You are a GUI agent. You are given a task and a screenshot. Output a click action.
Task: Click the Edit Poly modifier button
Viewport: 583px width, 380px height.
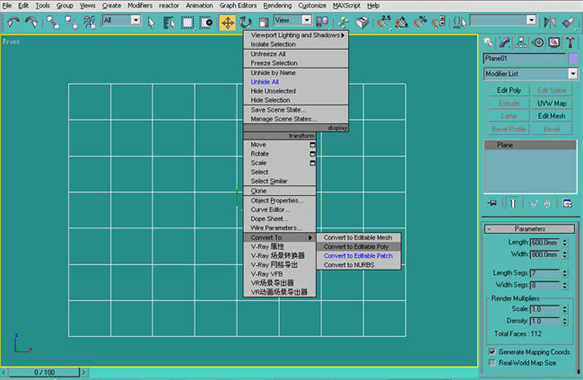point(509,90)
